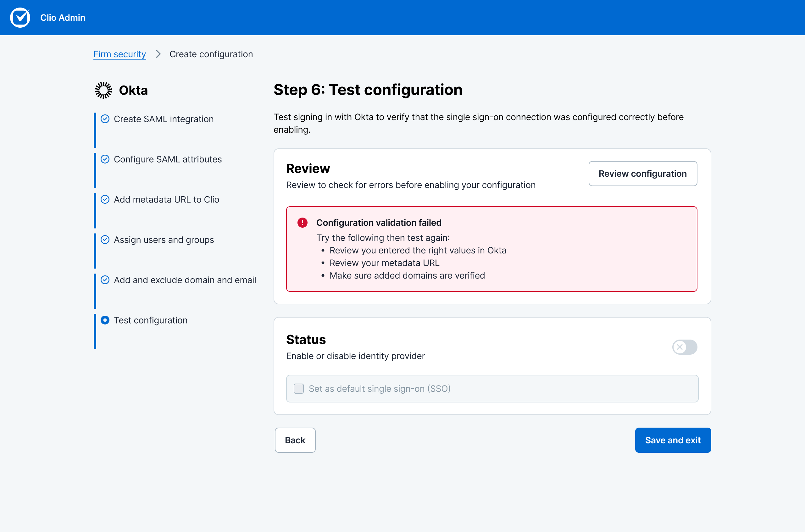Click the Clio checkmark logo
Viewport: 805px width, 532px height.
(x=20, y=17)
